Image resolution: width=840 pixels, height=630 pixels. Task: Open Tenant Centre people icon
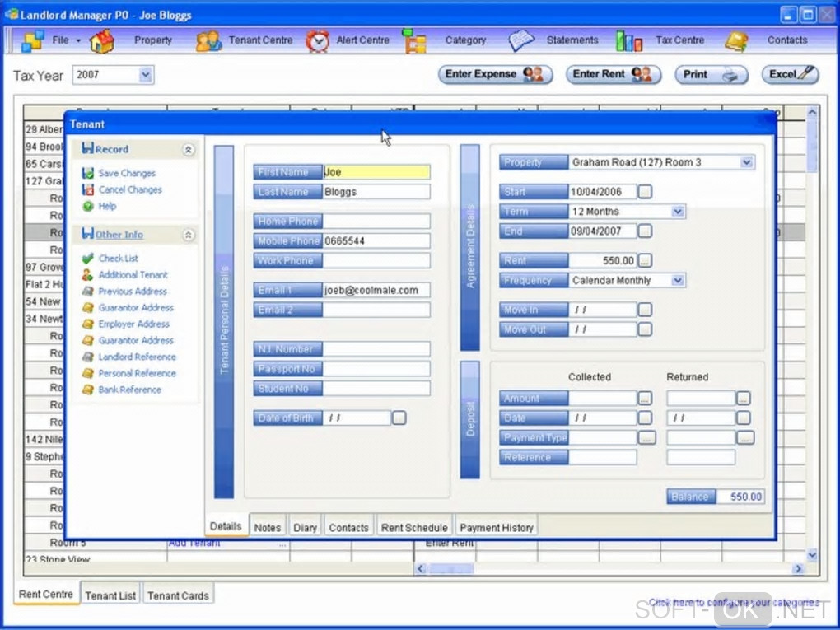coord(208,41)
